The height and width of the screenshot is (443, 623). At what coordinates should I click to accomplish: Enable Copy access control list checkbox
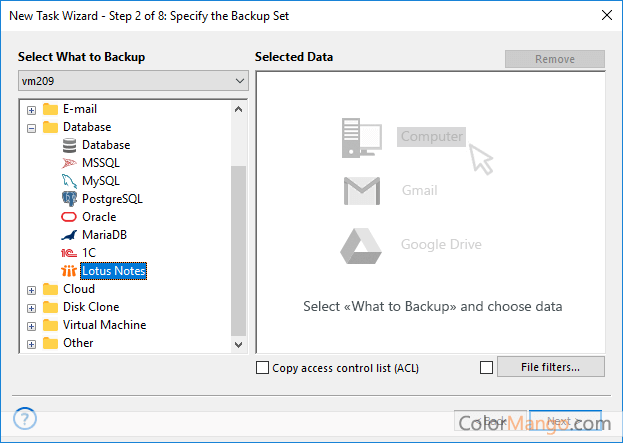coord(263,368)
